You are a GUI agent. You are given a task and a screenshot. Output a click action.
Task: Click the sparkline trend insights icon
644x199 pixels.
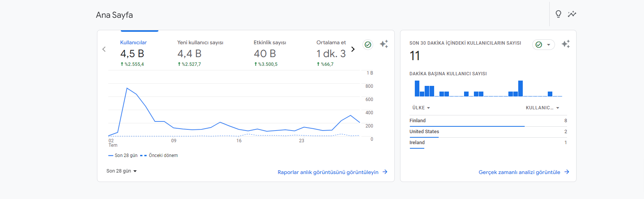[x=572, y=14]
